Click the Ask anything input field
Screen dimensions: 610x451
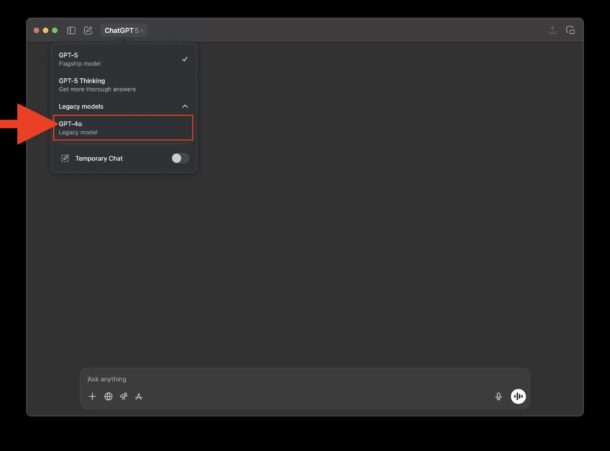(x=290, y=379)
